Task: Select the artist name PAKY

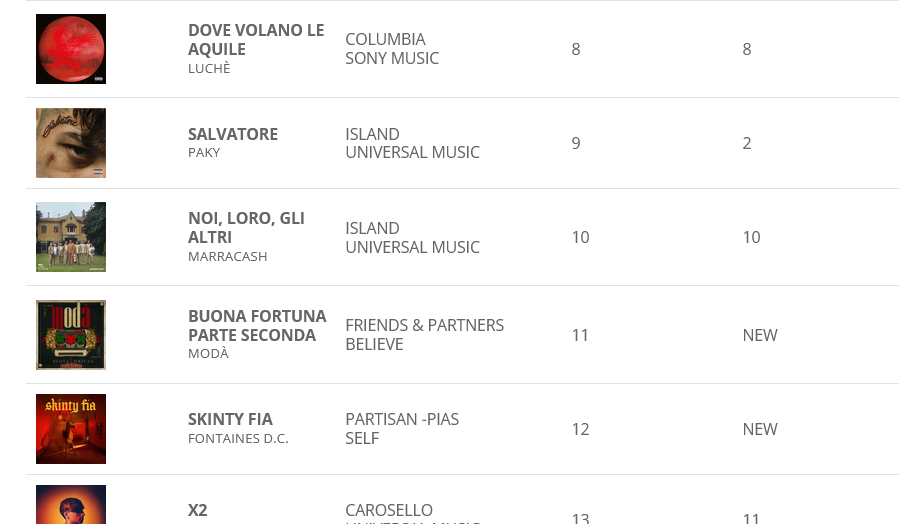Action: point(204,152)
